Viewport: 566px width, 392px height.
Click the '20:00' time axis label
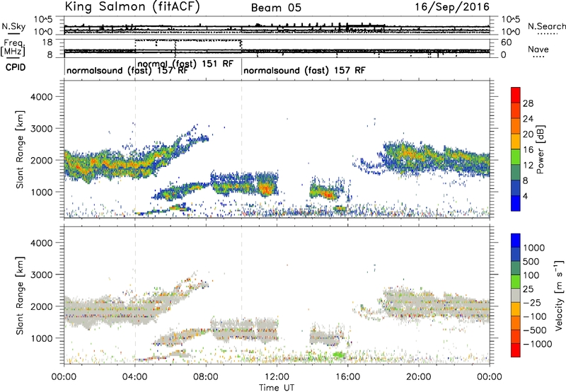tap(418, 377)
